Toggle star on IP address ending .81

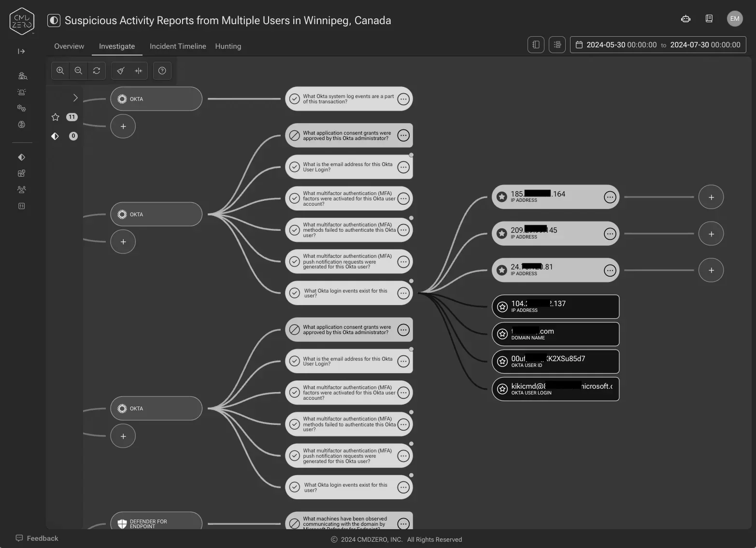tap(502, 270)
